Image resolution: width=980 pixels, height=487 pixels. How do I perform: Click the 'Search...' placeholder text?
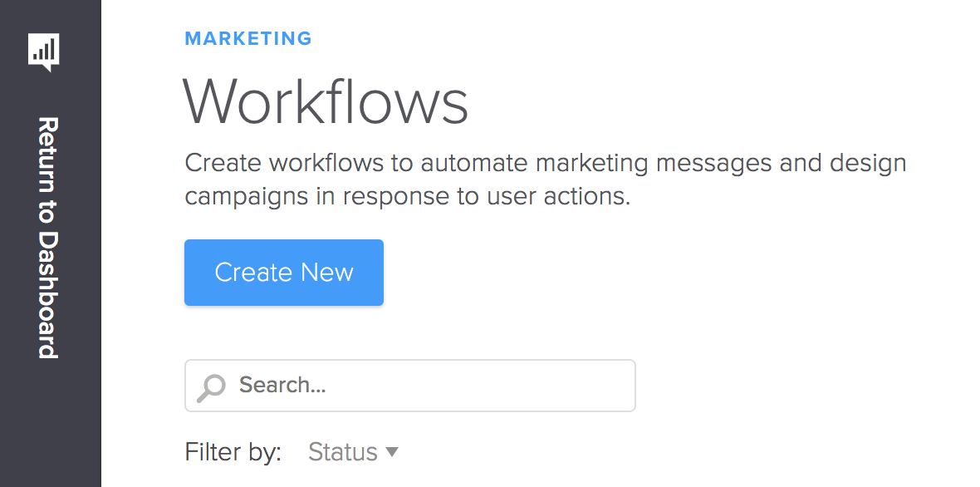(x=282, y=386)
